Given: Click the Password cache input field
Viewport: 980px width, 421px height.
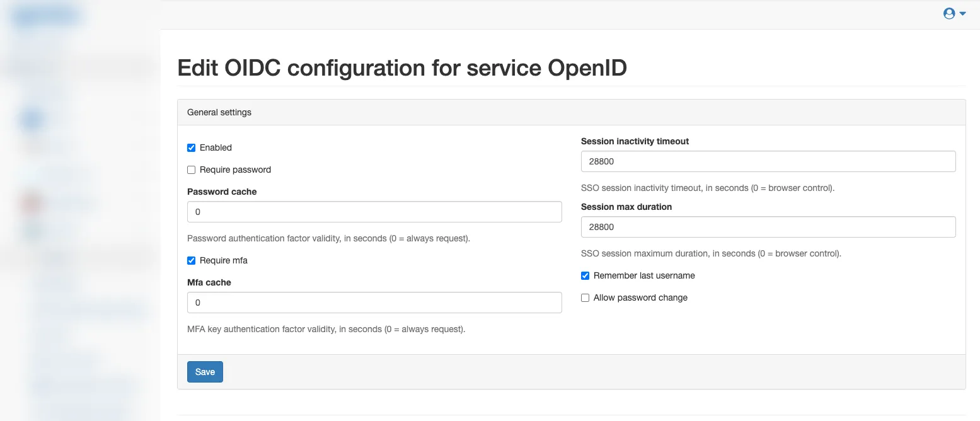Looking at the screenshot, I should (x=374, y=212).
